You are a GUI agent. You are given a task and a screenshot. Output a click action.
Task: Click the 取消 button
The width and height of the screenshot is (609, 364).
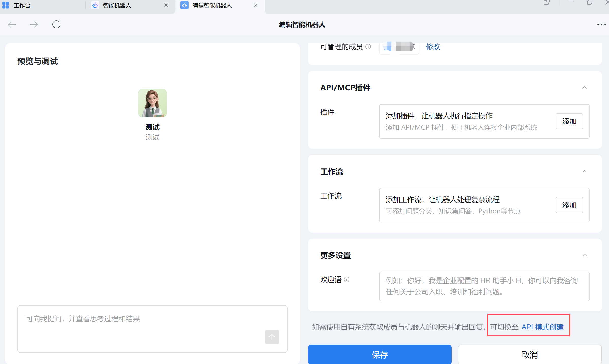(530, 354)
